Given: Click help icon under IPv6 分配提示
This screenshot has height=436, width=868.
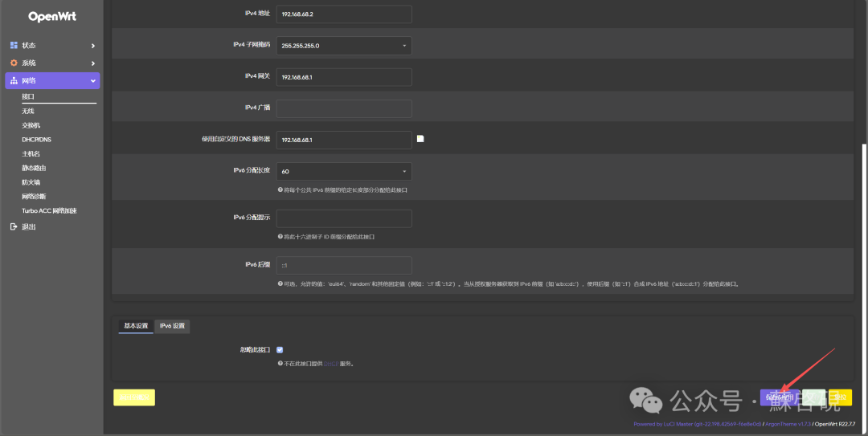Looking at the screenshot, I should [280, 237].
